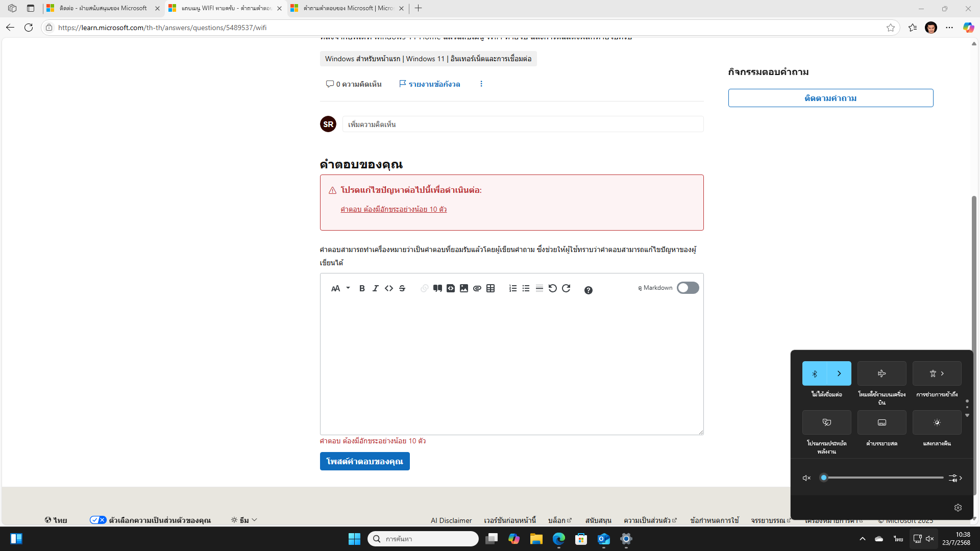This screenshot has width=980, height=551.
Task: Click the add comment input field
Action: 523,124
